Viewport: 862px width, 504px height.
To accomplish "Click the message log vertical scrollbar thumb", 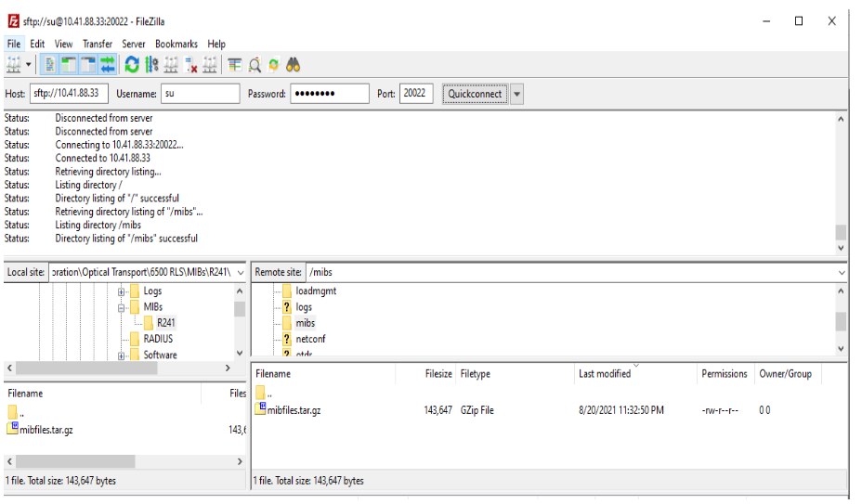I will [841, 232].
